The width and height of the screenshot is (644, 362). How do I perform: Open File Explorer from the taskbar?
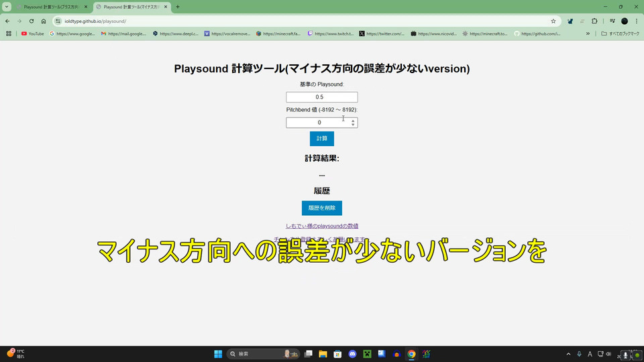pos(323,354)
